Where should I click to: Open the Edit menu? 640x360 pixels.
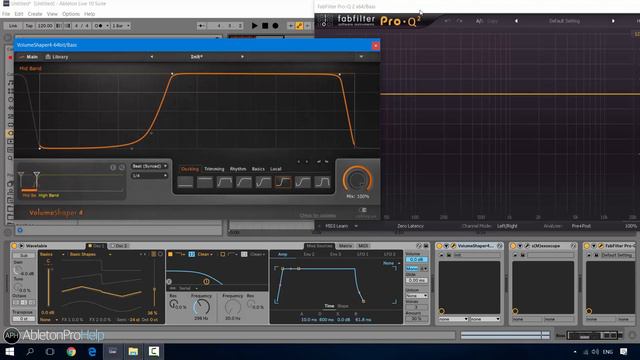click(x=19, y=14)
